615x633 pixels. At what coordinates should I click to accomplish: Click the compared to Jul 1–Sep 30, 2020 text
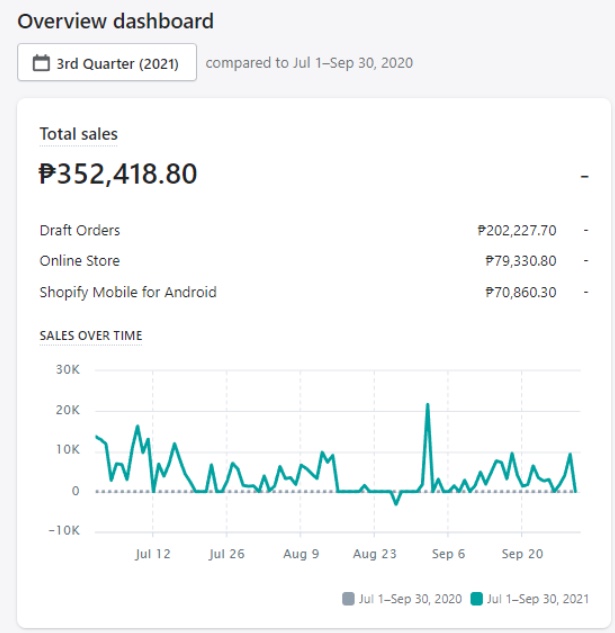309,63
